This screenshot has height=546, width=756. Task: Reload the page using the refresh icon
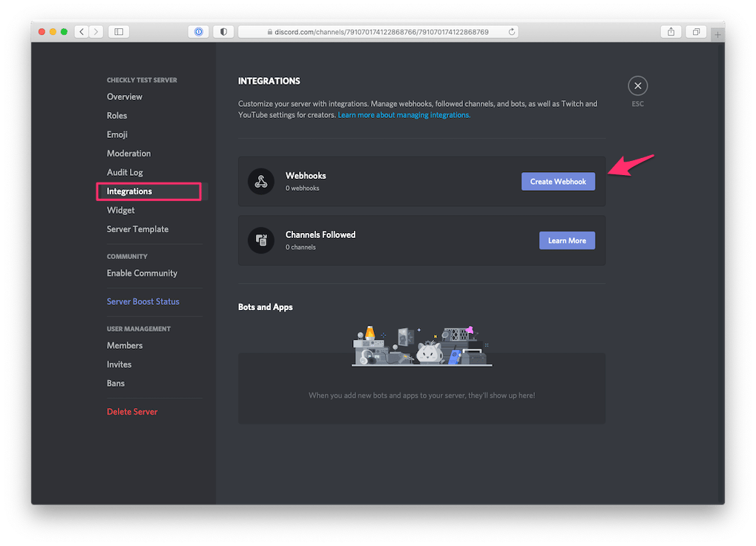coord(512,32)
